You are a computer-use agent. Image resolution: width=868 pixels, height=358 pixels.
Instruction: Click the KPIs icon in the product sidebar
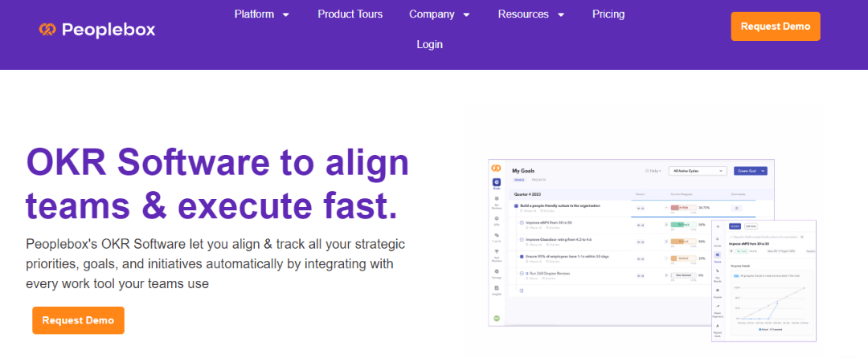(497, 219)
